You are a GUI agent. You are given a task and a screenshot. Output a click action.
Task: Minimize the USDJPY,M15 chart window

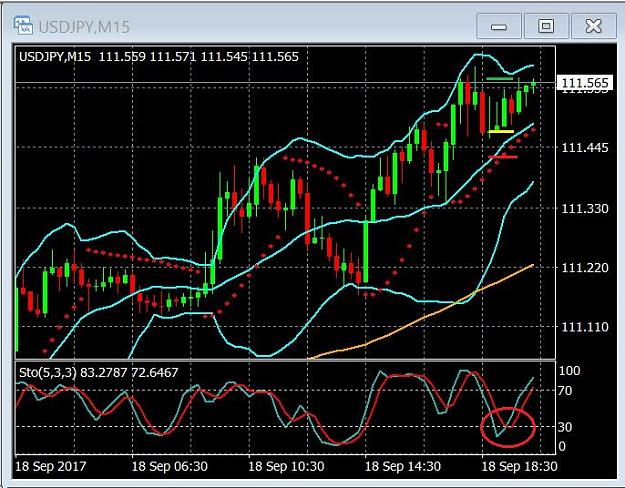click(499, 26)
